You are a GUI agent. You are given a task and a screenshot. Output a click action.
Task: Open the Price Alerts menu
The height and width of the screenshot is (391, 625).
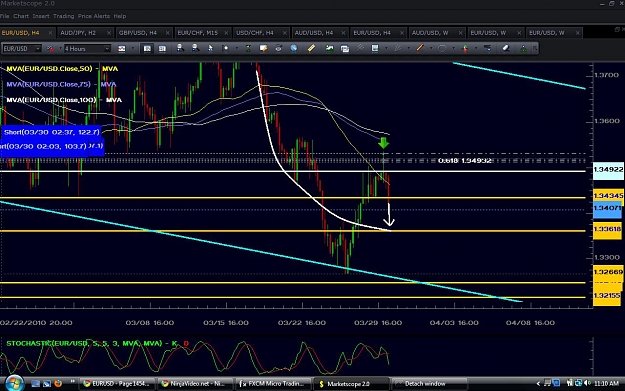point(94,16)
